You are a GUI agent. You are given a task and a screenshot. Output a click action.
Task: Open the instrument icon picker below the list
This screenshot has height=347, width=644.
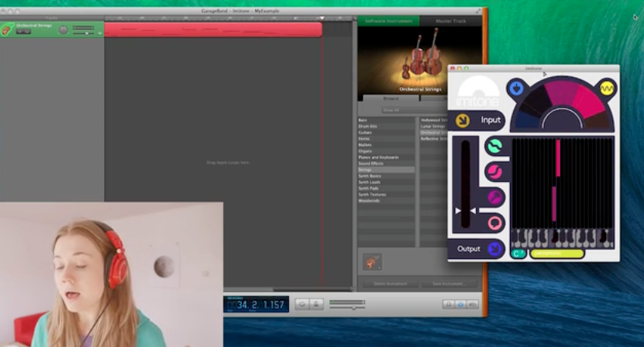[372, 262]
